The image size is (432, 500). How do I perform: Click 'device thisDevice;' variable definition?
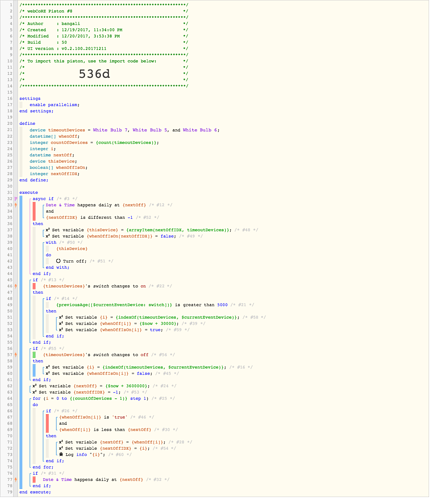[x=53, y=162]
